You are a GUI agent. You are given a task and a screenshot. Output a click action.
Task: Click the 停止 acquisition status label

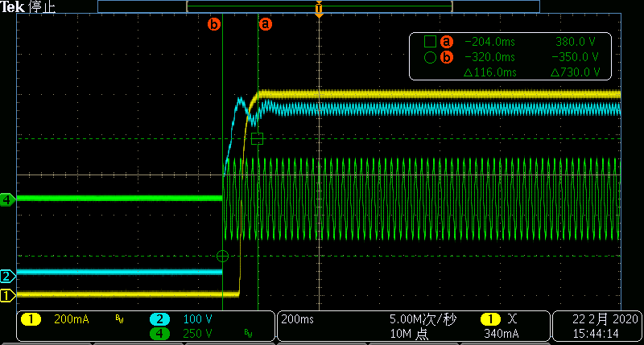pos(42,6)
